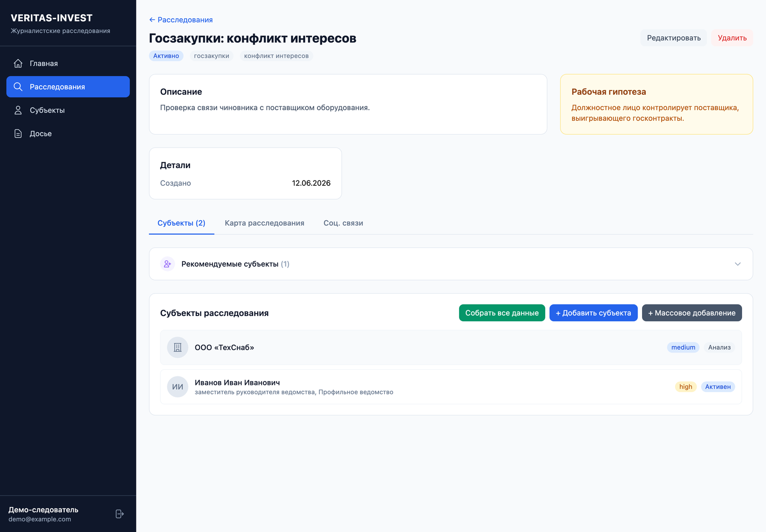This screenshot has width=766, height=532.
Task: Switch to the Карта расследования tab
Action: click(x=264, y=223)
